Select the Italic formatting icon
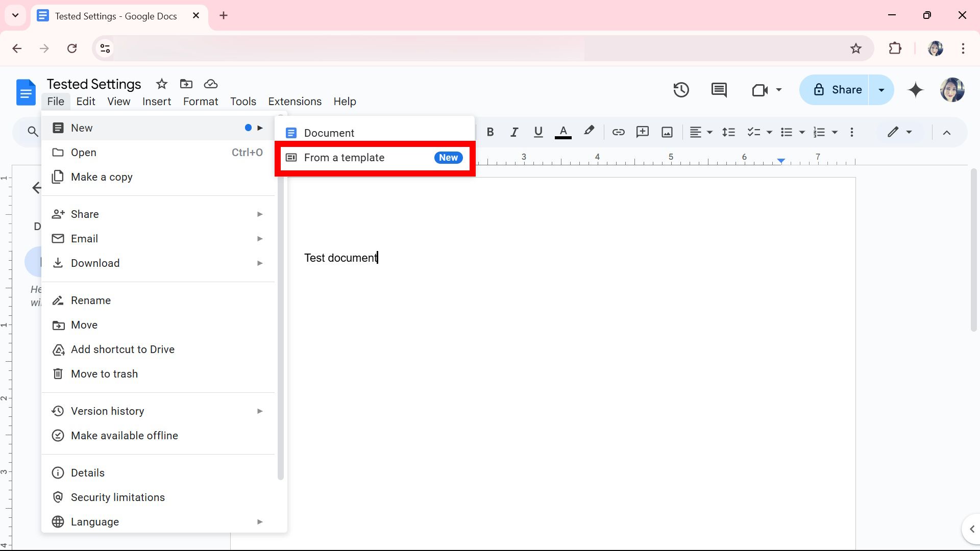980x551 pixels. [514, 131]
